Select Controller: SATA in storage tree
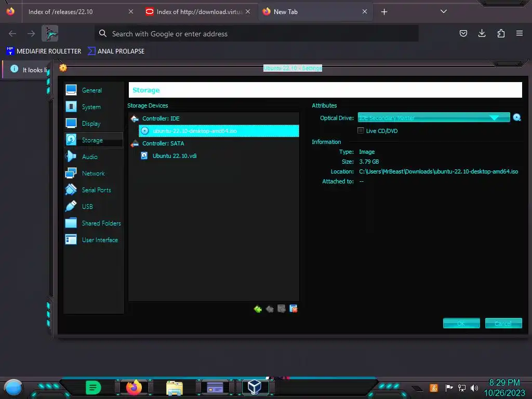This screenshot has width=532, height=399. [x=214, y=143]
